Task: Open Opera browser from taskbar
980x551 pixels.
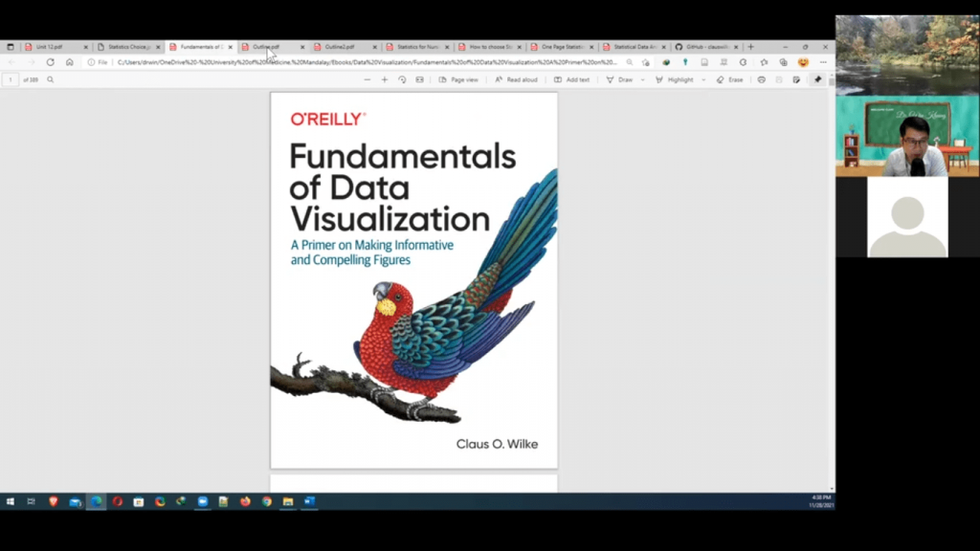Action: [118, 501]
